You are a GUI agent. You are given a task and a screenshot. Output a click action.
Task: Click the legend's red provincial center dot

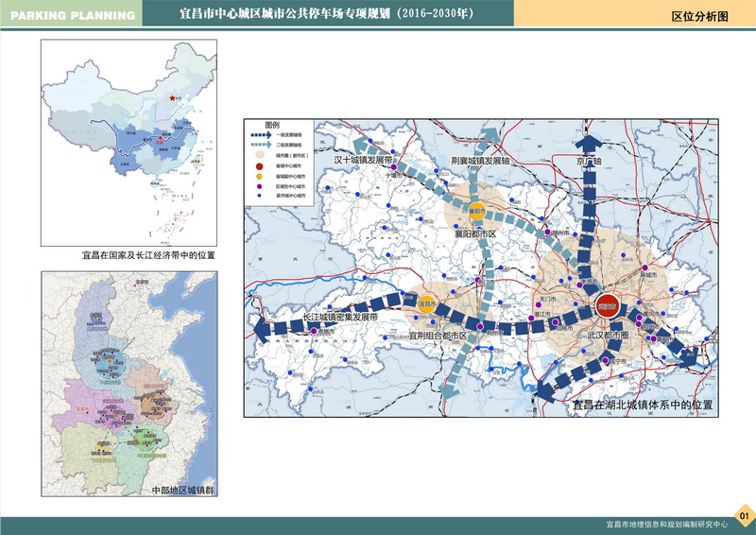(x=258, y=165)
